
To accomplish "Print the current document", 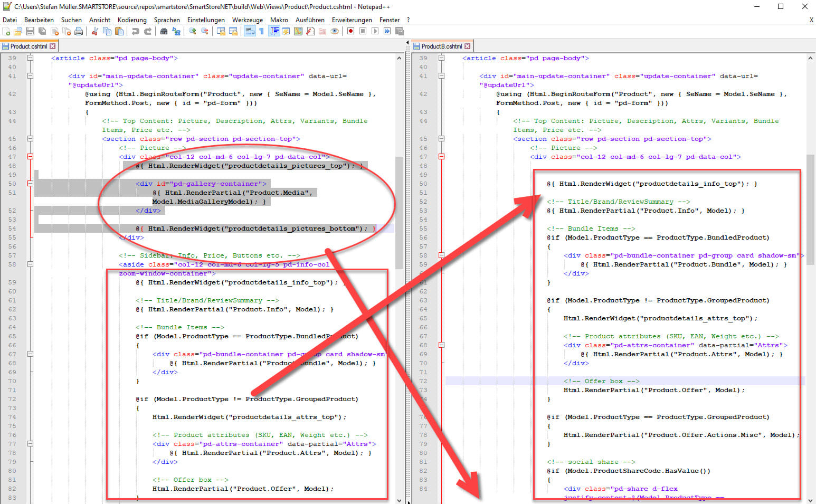I will point(78,31).
